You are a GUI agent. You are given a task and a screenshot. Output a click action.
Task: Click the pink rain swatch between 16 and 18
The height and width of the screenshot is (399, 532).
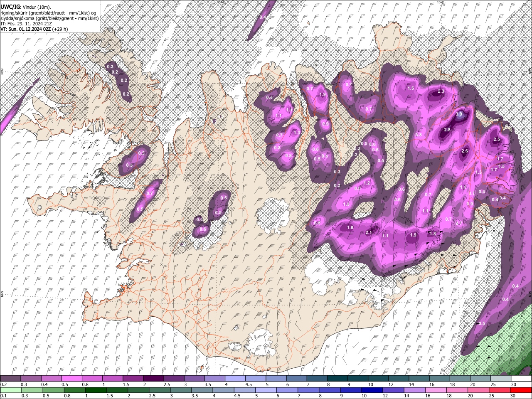437,390
